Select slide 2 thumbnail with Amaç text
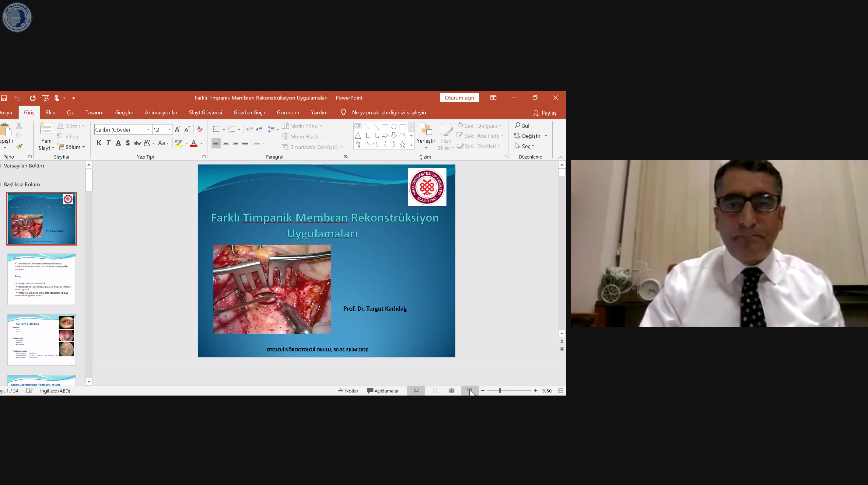868x485 pixels. click(41, 279)
